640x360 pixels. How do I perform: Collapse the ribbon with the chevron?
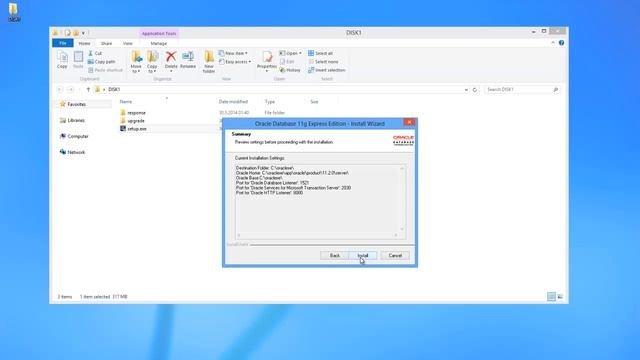(x=553, y=43)
